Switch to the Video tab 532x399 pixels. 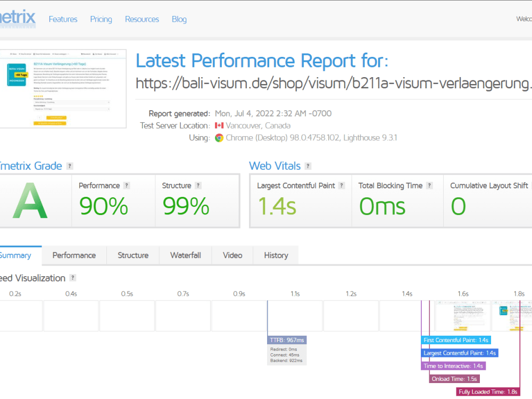tap(232, 255)
